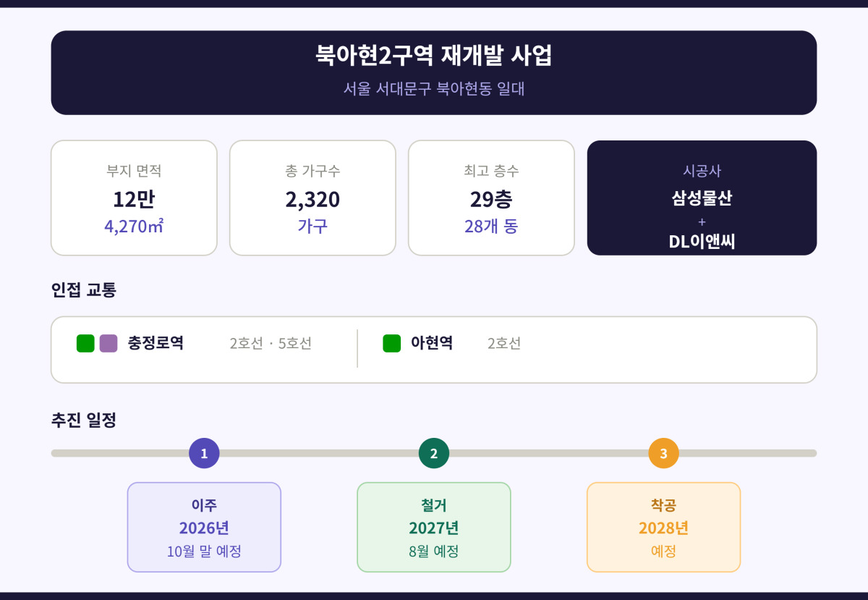Viewport: 868px width, 600px height.
Task: Select the 충정로역 station label
Action: coord(156,343)
